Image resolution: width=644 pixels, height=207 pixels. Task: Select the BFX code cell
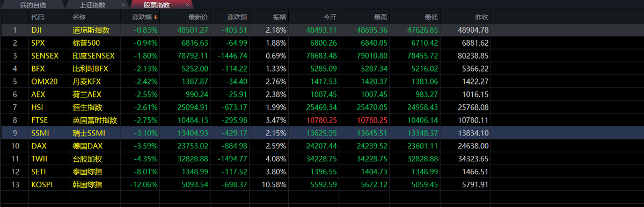pyautogui.click(x=38, y=68)
